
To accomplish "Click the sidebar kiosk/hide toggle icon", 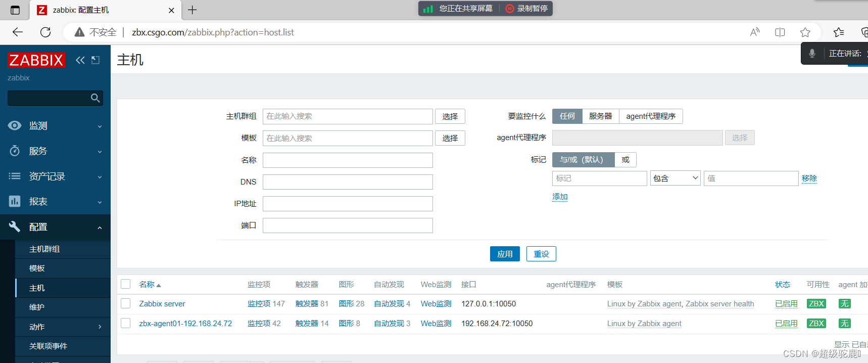I will click(95, 60).
